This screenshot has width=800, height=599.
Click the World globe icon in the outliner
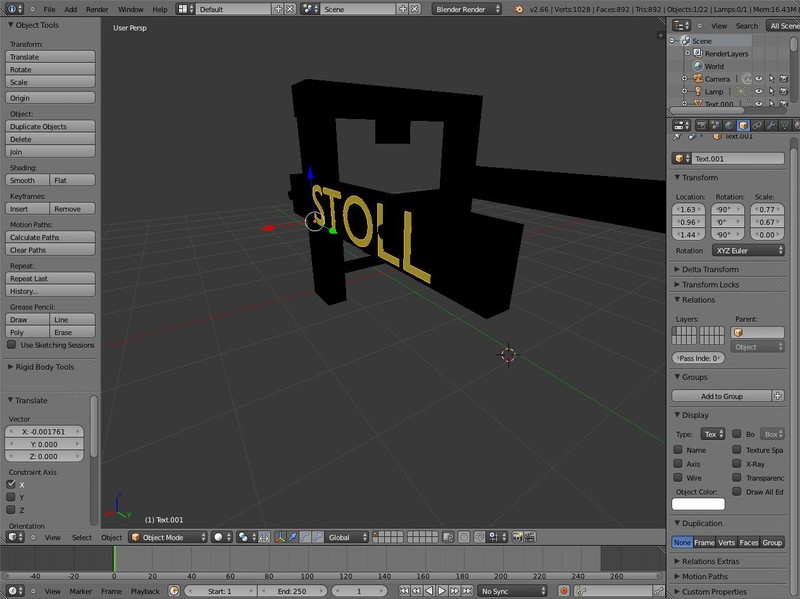click(x=698, y=66)
